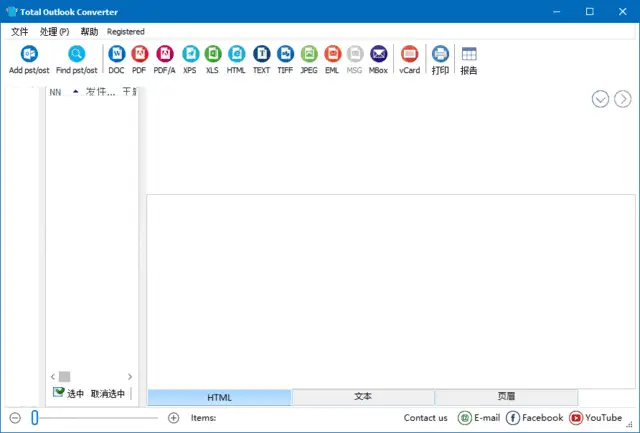Viewport: 640px width, 433px height.
Task: Click 取消选中 to uncheck all
Action: click(108, 393)
